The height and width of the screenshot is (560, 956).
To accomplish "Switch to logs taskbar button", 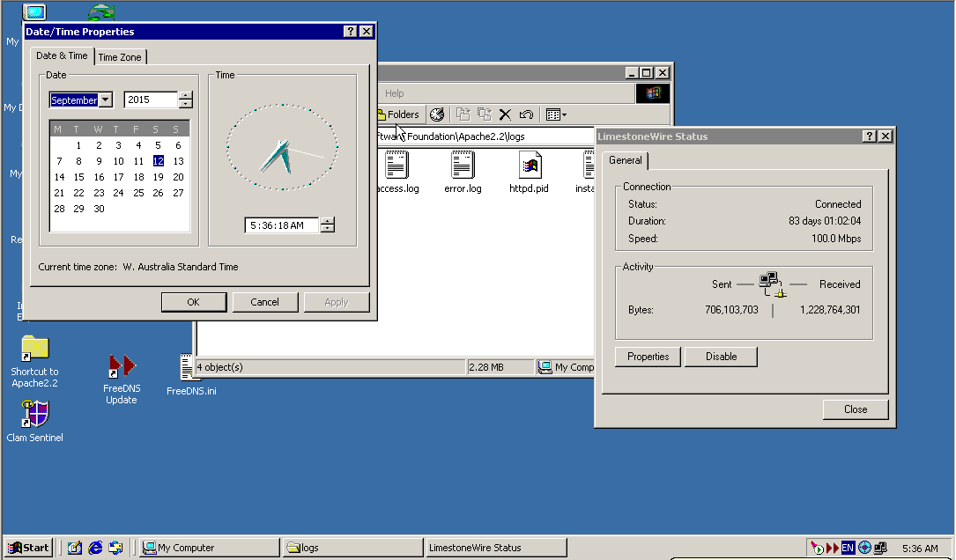I will pos(352,547).
